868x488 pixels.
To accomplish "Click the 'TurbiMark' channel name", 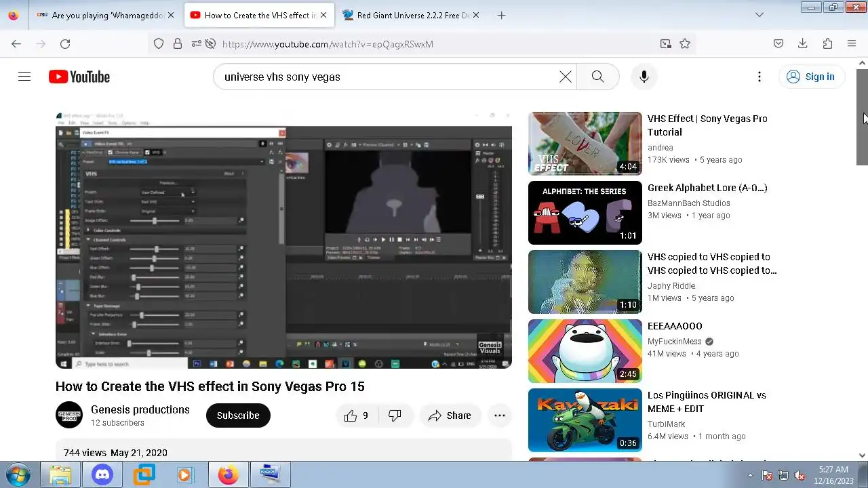I will click(x=667, y=424).
